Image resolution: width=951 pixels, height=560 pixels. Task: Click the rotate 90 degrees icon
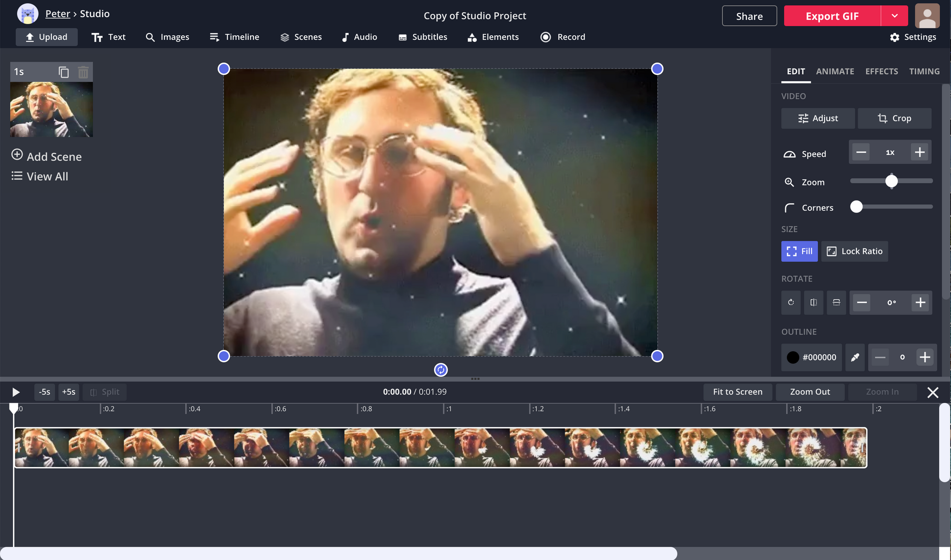click(x=791, y=302)
